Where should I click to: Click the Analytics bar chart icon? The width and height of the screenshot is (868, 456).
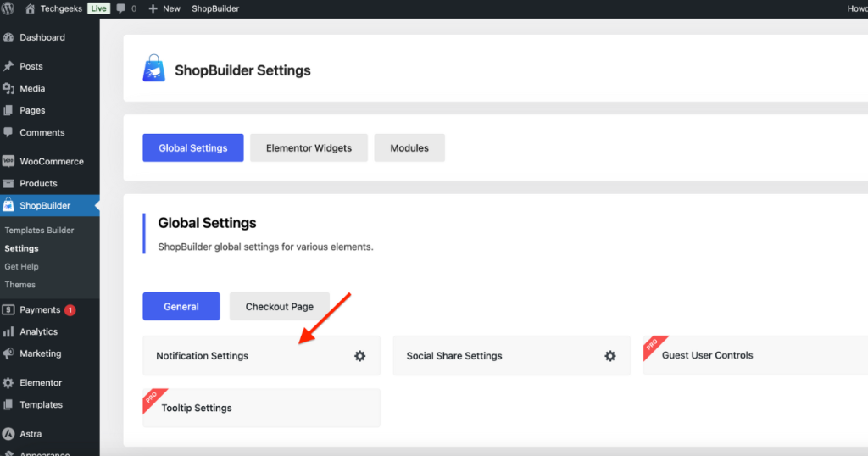click(x=8, y=331)
